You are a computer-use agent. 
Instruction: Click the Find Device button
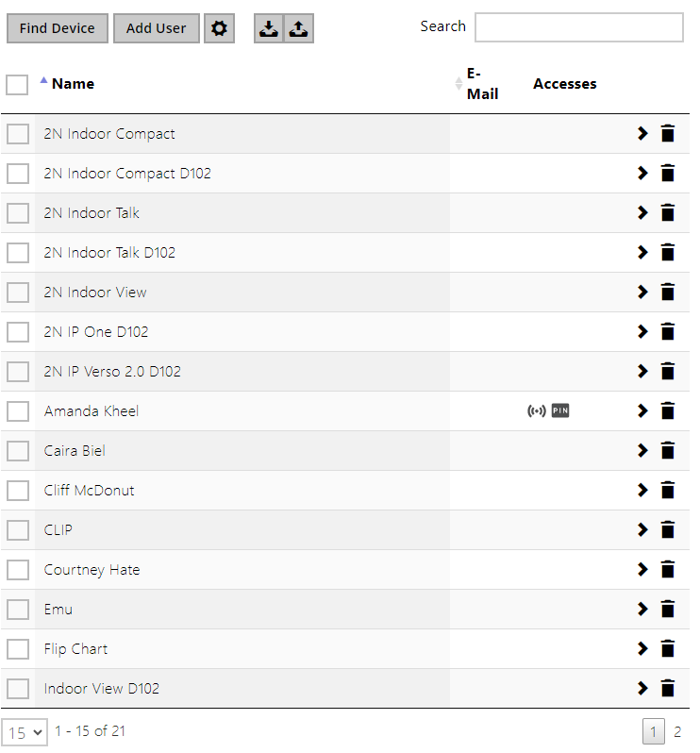tap(57, 28)
